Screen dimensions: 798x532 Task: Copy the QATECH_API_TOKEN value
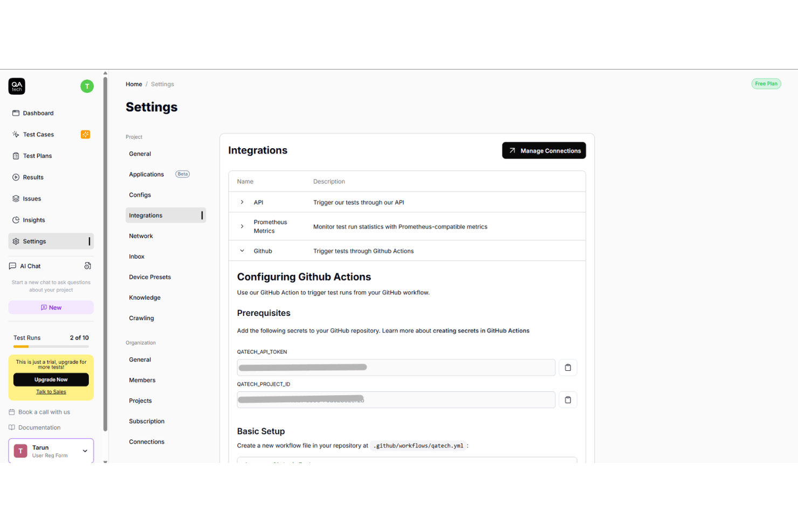pos(568,368)
